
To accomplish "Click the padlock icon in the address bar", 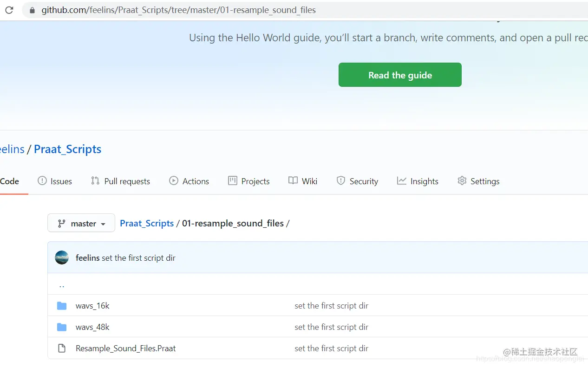I will [32, 10].
